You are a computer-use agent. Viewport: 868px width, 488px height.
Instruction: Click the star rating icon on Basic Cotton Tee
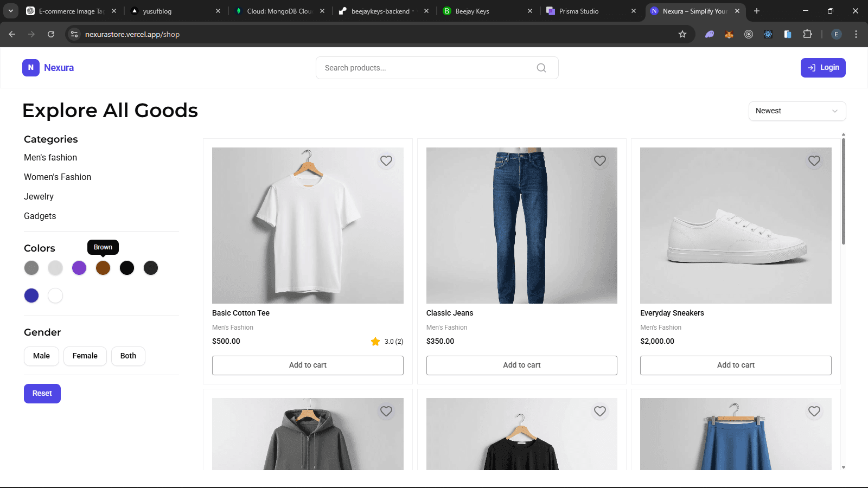pos(375,342)
